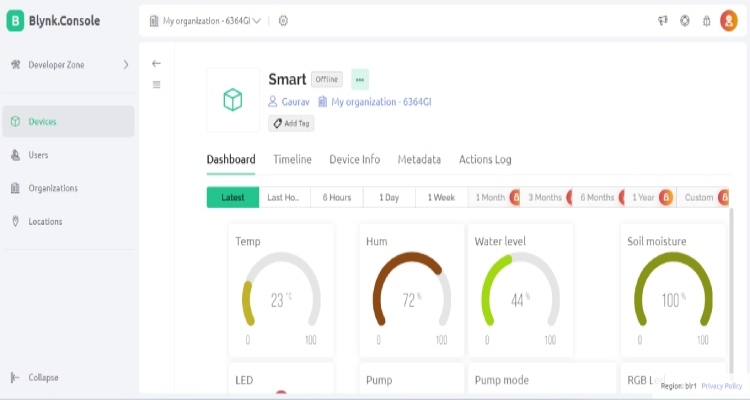Open Users in the sidebar
The width and height of the screenshot is (750, 400).
pos(68,155)
